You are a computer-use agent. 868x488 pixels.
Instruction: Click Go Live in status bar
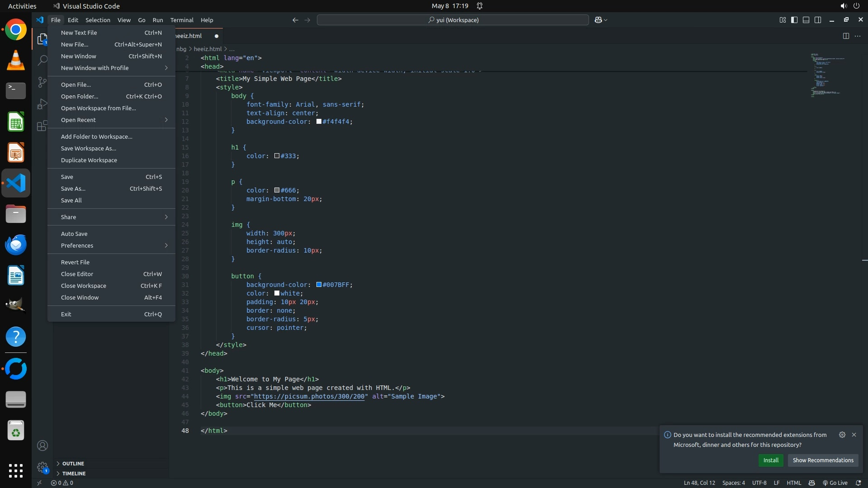pyautogui.click(x=835, y=483)
